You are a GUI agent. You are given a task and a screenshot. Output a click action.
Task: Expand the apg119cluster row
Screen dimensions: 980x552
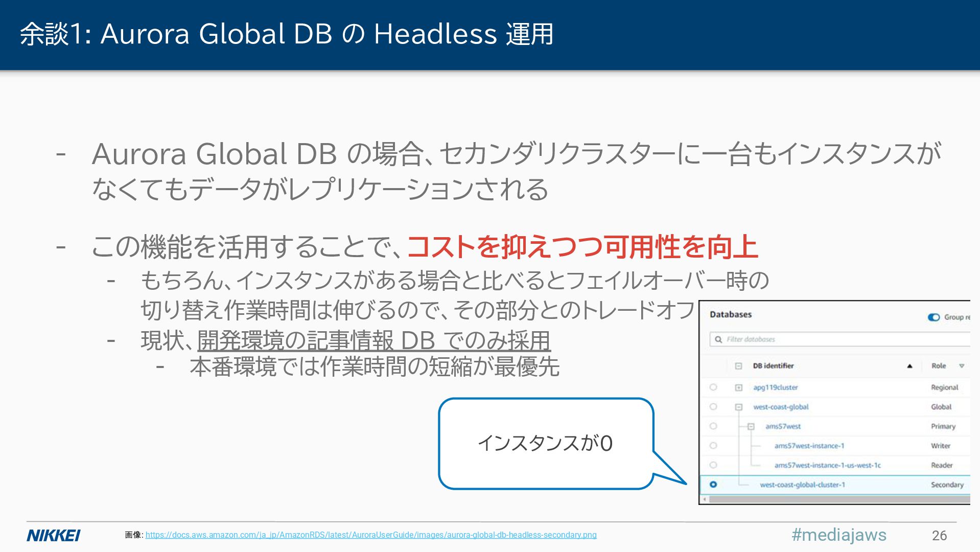pos(738,387)
